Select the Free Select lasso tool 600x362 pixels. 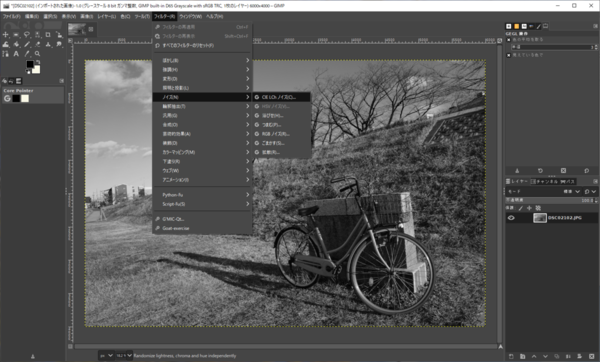tap(27, 35)
